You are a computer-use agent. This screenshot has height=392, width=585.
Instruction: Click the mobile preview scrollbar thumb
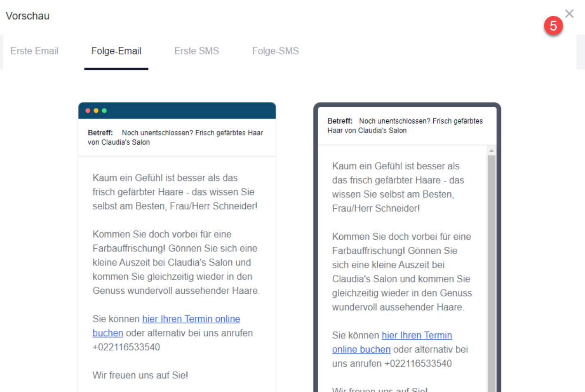(491, 273)
